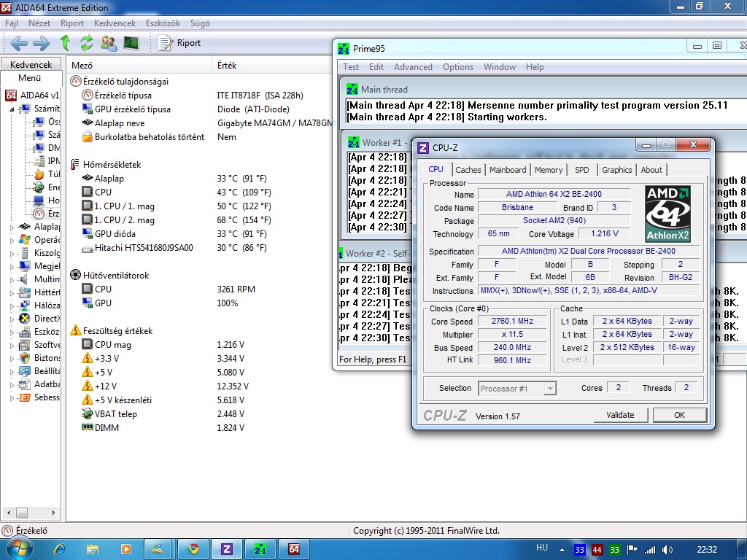Click the AIDA64 back arrow toolbar icon
The width and height of the screenshot is (747, 560).
pos(18,43)
